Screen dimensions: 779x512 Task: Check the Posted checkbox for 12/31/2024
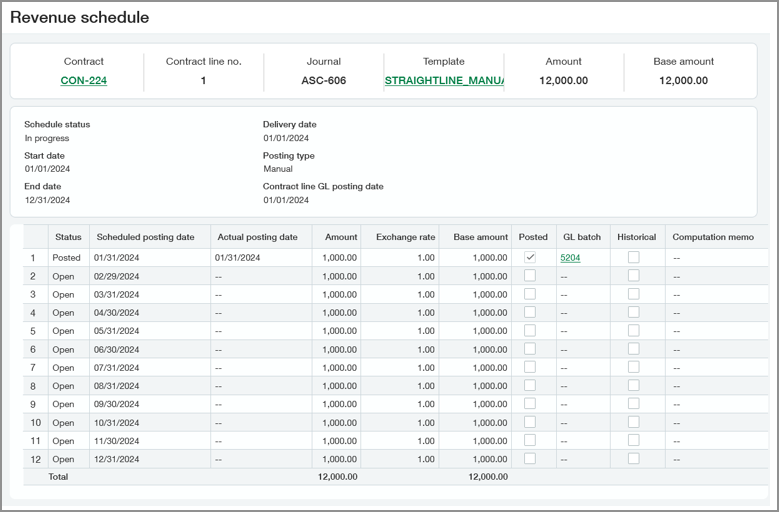pyautogui.click(x=530, y=458)
